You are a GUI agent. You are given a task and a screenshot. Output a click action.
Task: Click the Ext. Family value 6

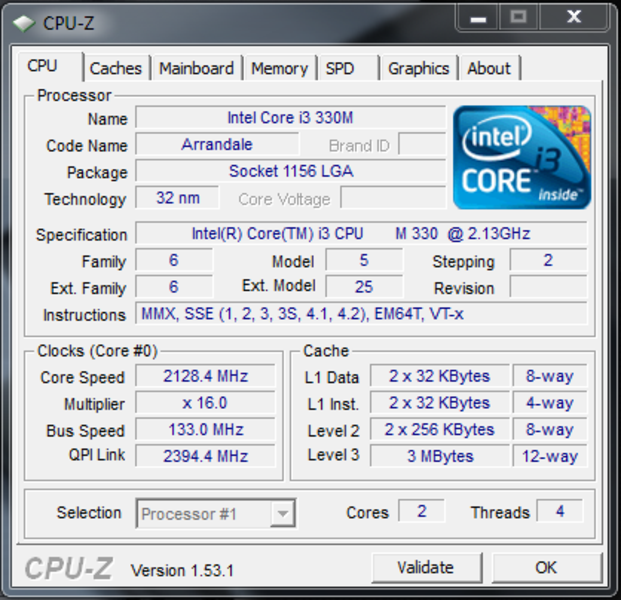pyautogui.click(x=174, y=287)
